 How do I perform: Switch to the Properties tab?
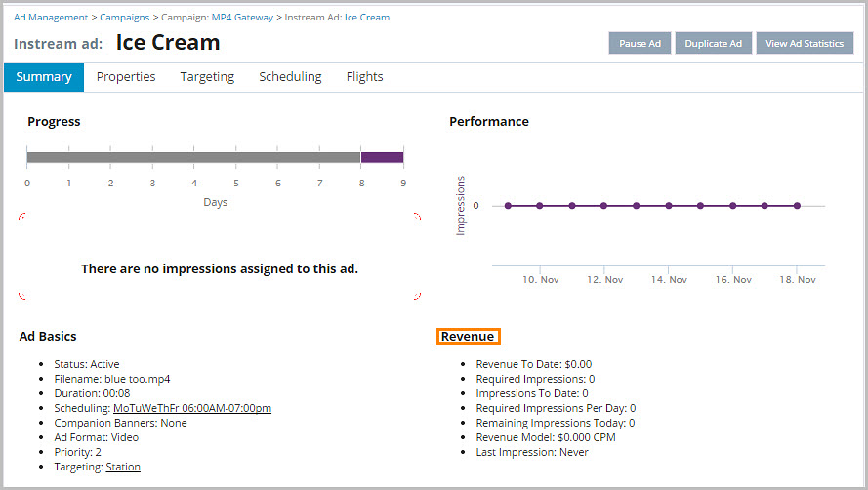[126, 77]
